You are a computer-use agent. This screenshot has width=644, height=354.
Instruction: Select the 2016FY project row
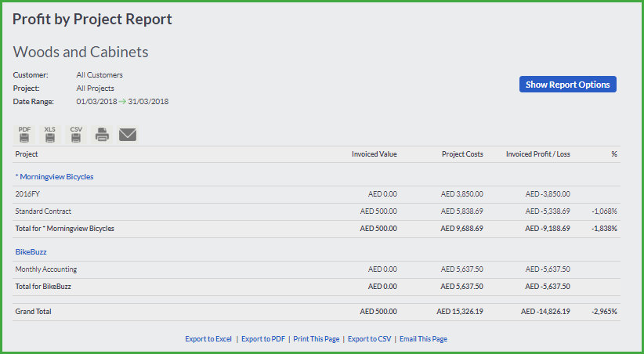317,195
